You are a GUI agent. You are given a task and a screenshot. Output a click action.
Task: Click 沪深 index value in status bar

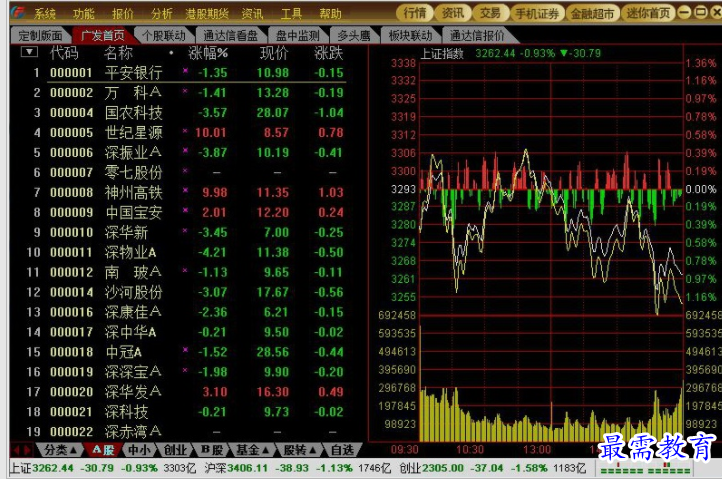pos(247,468)
